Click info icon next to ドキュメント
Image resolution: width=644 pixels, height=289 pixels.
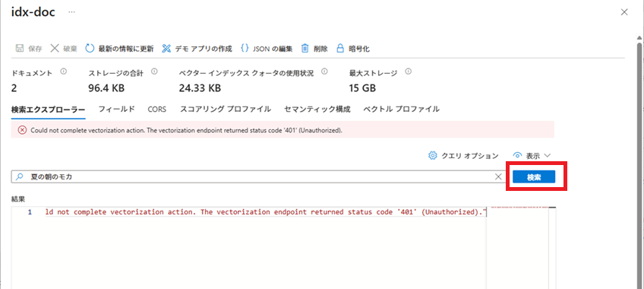63,71
